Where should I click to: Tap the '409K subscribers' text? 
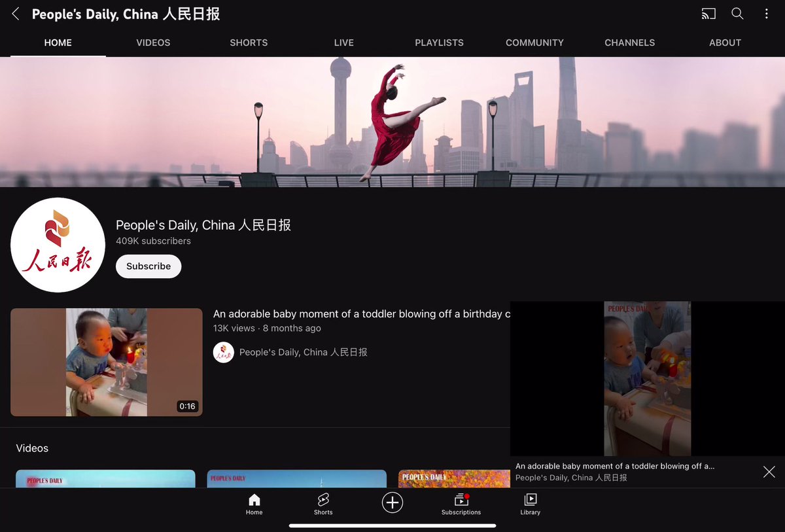click(x=154, y=241)
